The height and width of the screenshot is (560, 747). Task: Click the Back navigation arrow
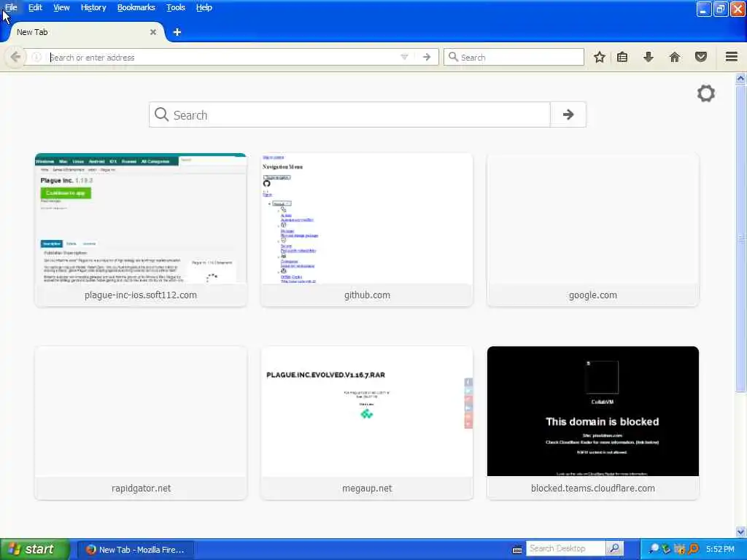15,57
